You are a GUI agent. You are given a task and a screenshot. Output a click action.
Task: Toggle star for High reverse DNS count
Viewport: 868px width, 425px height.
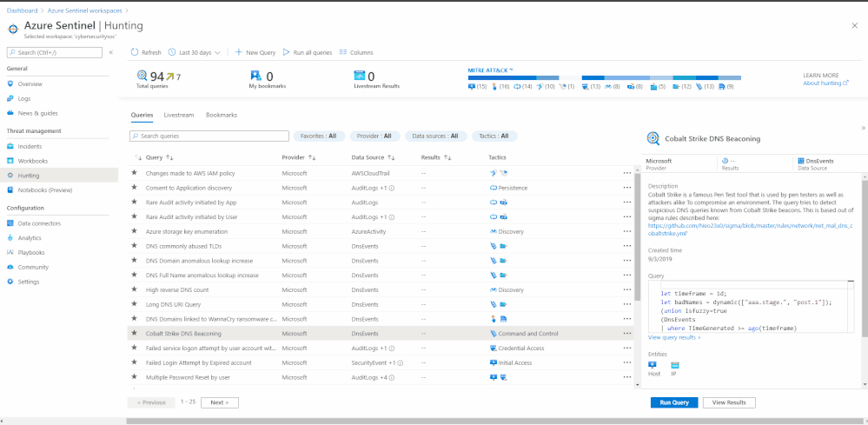click(134, 289)
